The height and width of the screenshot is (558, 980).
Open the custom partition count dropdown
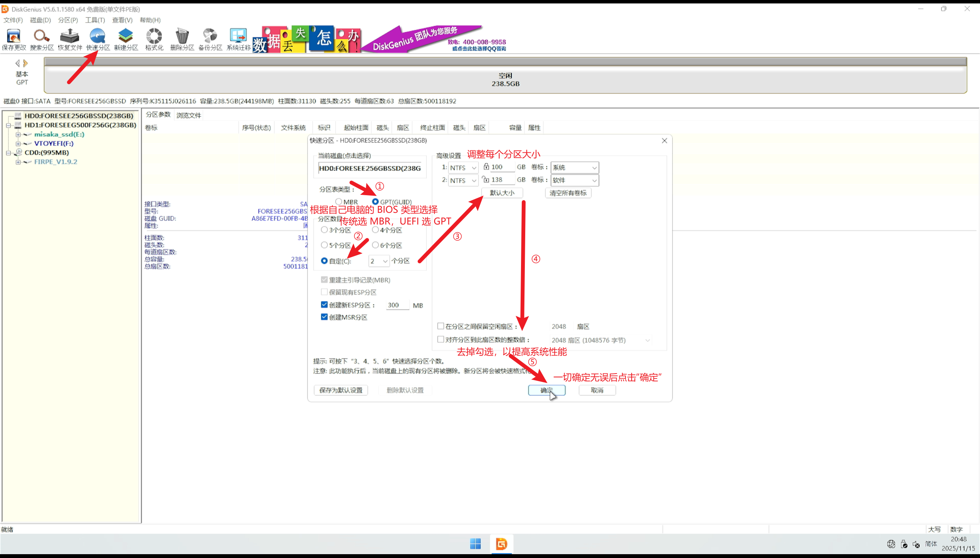click(379, 261)
